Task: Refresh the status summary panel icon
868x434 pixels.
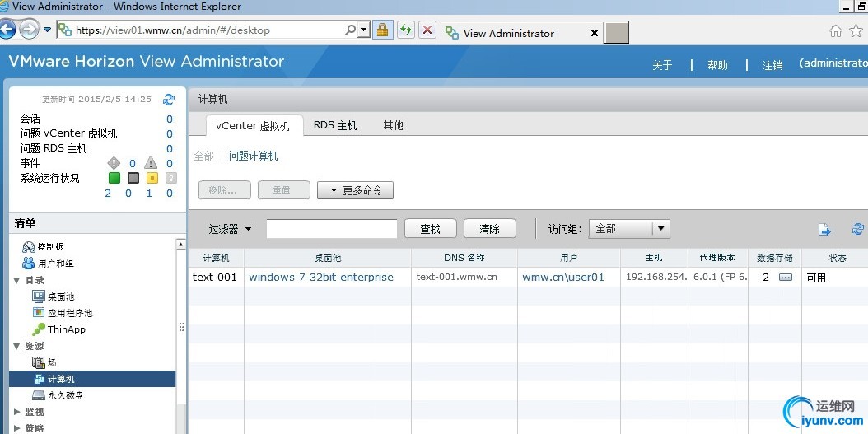Action: pyautogui.click(x=169, y=100)
